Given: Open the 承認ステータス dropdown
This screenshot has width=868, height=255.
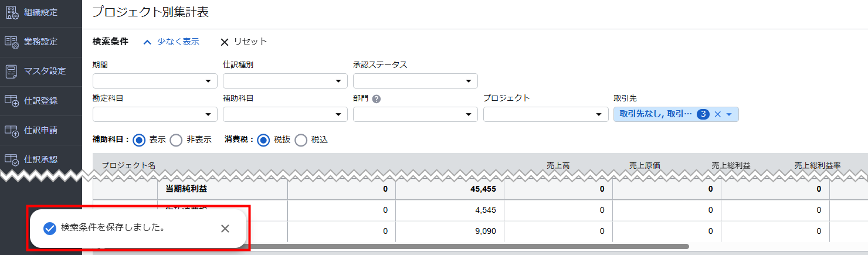Looking at the screenshot, I should [x=415, y=81].
